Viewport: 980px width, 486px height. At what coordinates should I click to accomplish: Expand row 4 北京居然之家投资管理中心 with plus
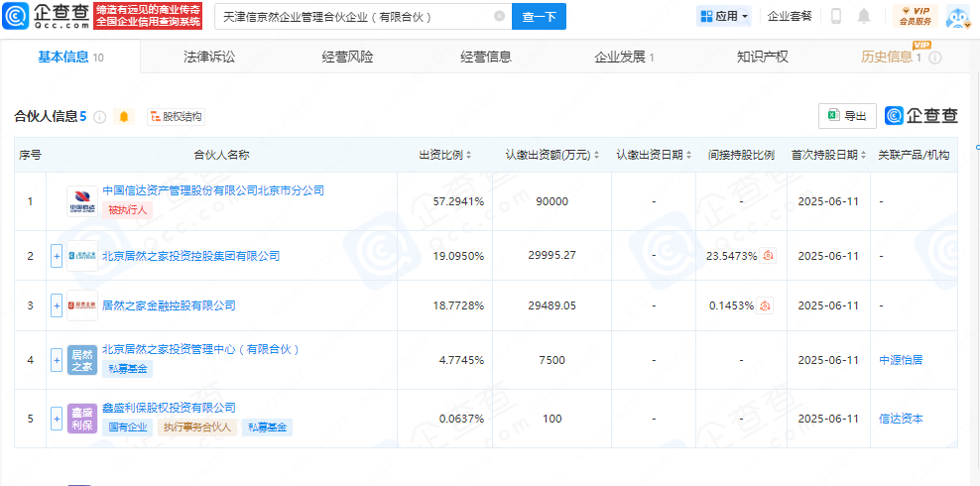click(57, 360)
